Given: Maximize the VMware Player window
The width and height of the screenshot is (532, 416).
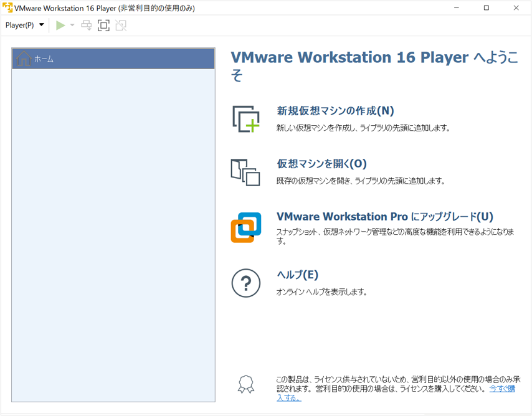Looking at the screenshot, I should pos(486,8).
